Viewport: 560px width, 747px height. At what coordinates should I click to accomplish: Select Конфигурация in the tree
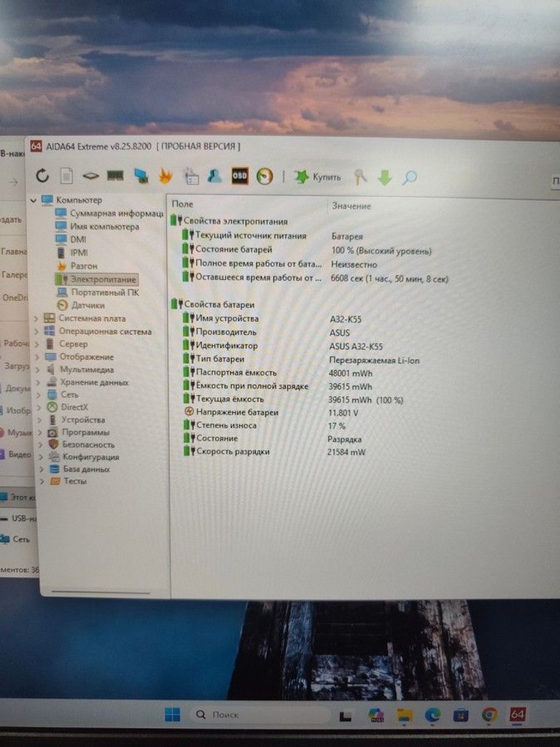point(84,457)
